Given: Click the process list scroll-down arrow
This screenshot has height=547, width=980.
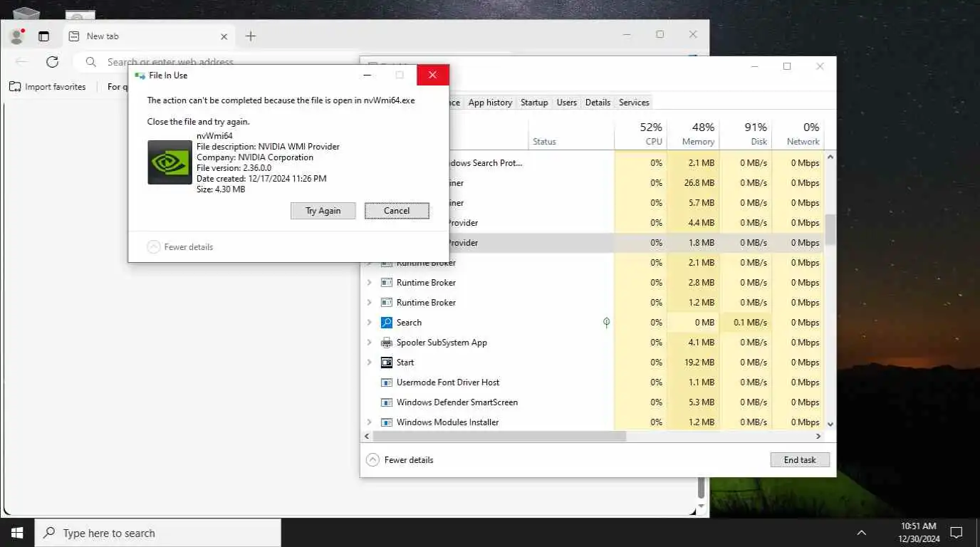Looking at the screenshot, I should point(830,424).
